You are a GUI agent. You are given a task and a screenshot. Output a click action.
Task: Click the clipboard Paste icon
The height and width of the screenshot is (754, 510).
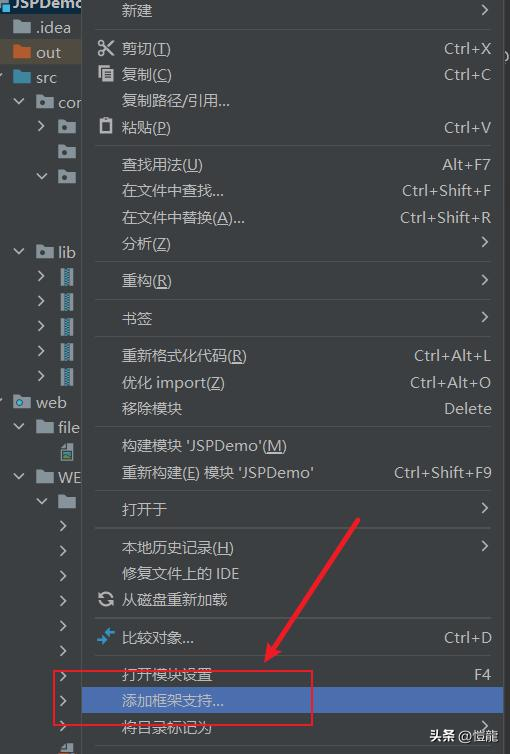(x=106, y=126)
